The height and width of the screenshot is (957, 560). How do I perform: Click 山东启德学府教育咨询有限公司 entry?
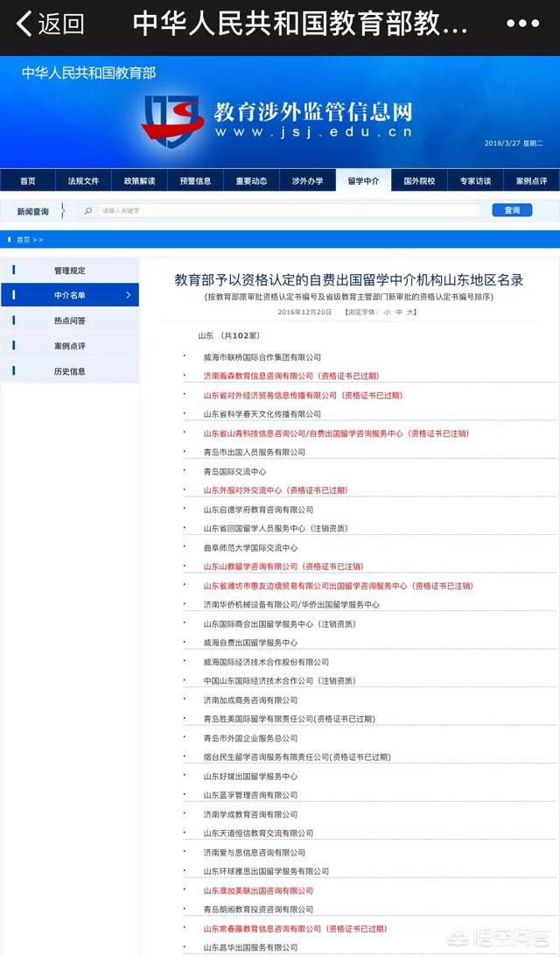[x=258, y=510]
